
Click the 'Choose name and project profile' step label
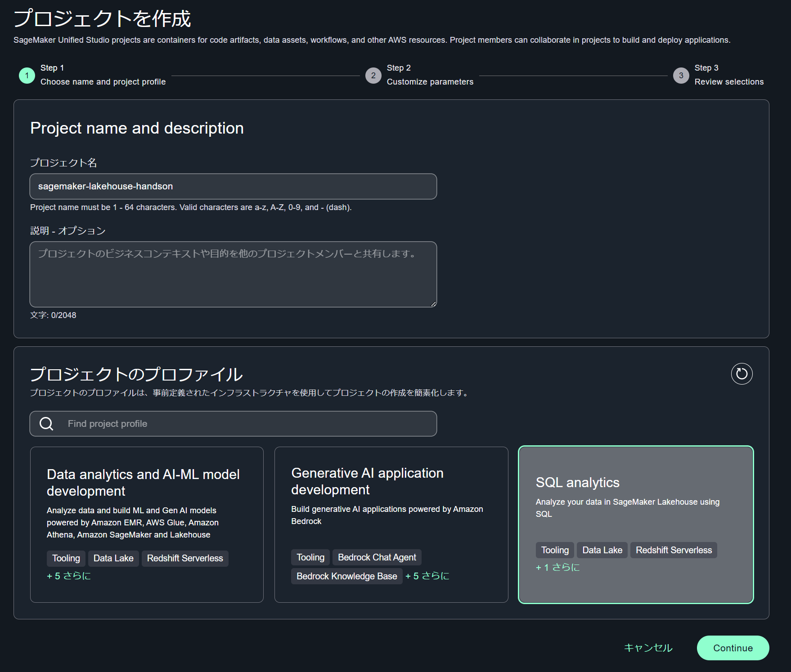103,82
